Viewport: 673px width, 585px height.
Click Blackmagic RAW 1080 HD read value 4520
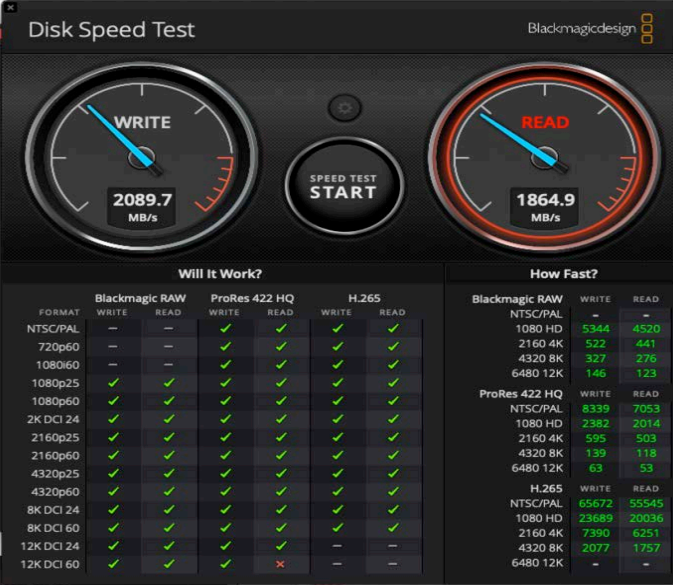pos(646,329)
